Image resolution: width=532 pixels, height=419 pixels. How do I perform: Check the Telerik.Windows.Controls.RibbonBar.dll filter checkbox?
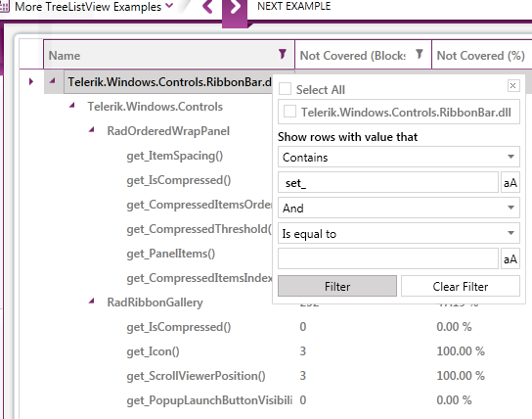pos(289,112)
